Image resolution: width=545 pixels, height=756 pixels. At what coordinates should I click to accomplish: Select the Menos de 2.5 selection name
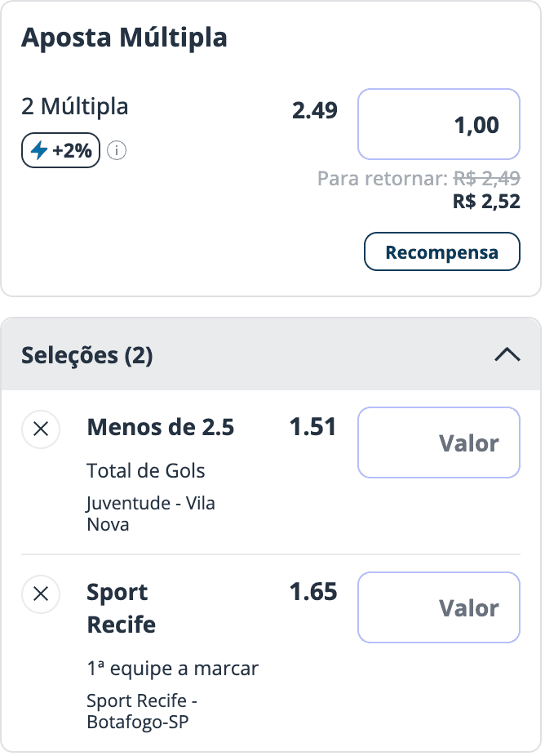tap(161, 427)
